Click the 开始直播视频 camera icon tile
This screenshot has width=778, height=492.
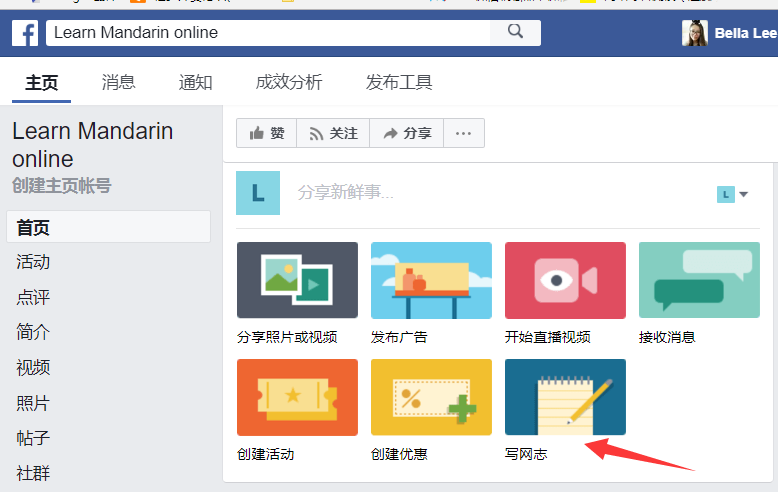click(x=565, y=280)
